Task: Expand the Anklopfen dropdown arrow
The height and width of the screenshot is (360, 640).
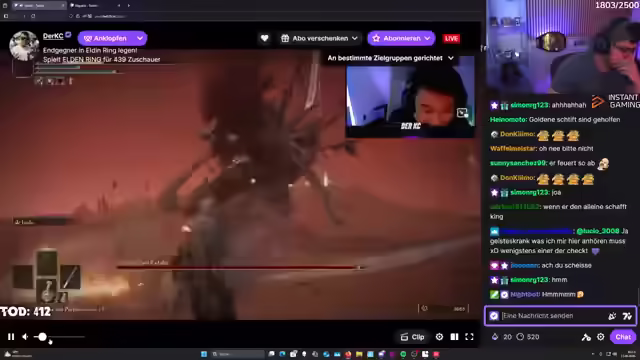Action: click(x=140, y=38)
